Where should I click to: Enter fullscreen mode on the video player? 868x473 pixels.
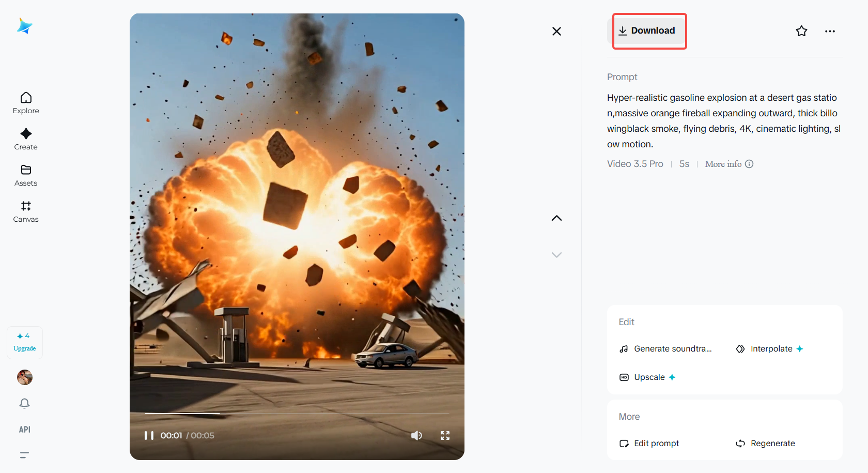pyautogui.click(x=445, y=435)
